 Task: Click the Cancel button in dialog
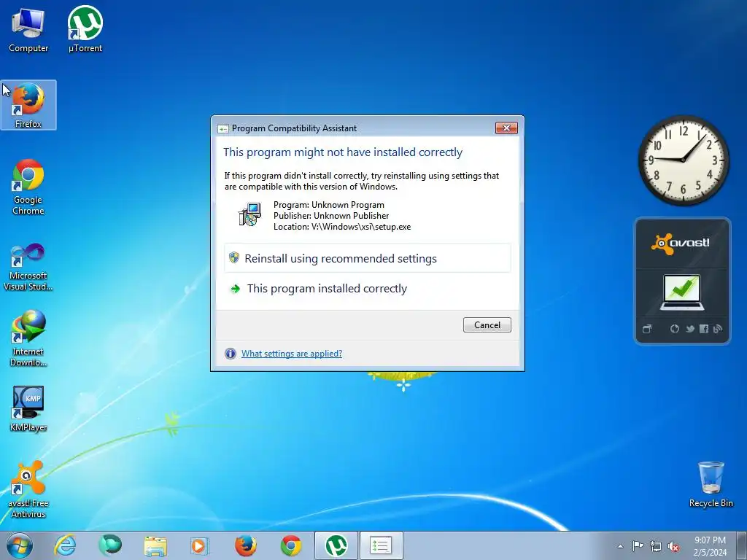487,324
